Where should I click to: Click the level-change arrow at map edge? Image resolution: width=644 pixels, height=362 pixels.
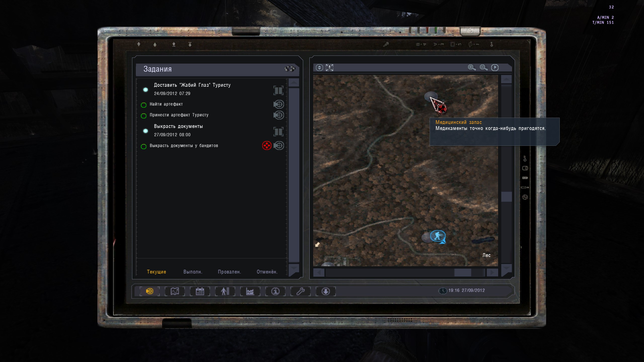click(317, 244)
